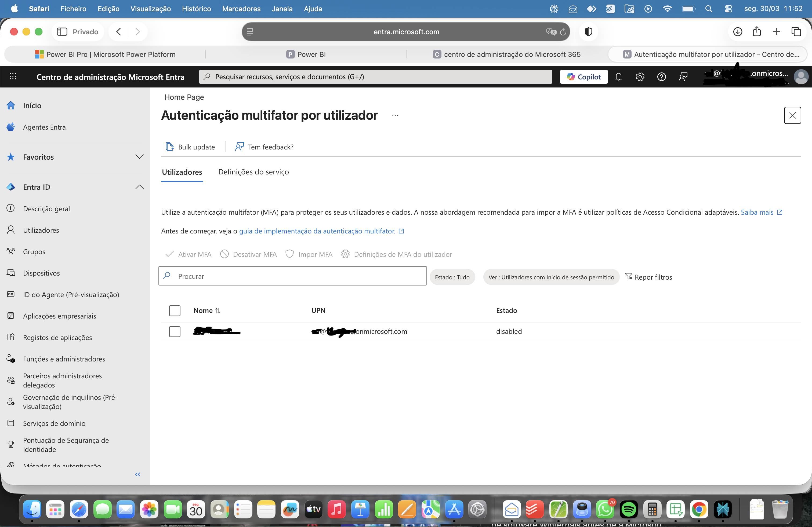The width and height of the screenshot is (812, 527).
Task: Click the app launcher waffle icon
Action: click(x=13, y=76)
